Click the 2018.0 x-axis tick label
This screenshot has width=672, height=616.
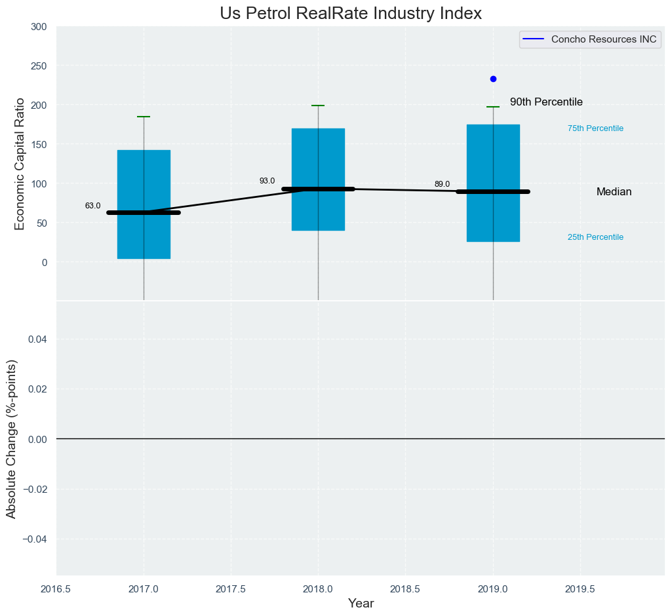click(318, 588)
